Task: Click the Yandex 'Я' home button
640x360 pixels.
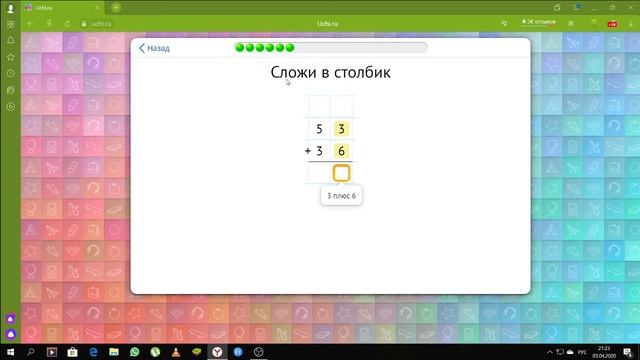Action: click(x=49, y=24)
